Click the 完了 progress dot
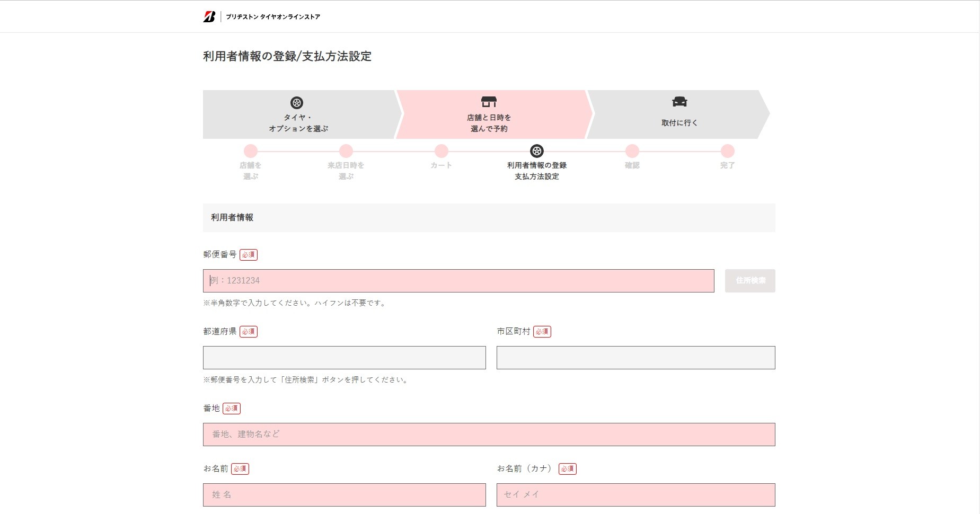Screen dimensions: 980x514 click(x=728, y=151)
